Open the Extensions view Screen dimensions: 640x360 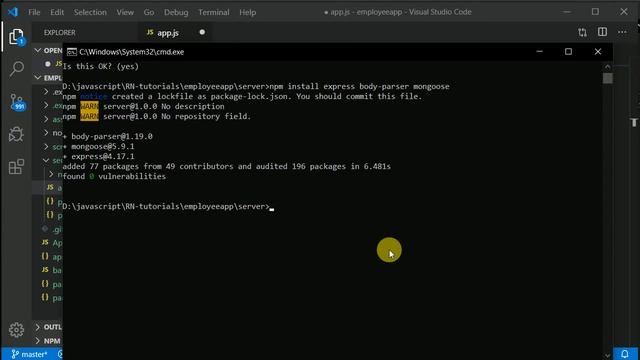(16, 167)
